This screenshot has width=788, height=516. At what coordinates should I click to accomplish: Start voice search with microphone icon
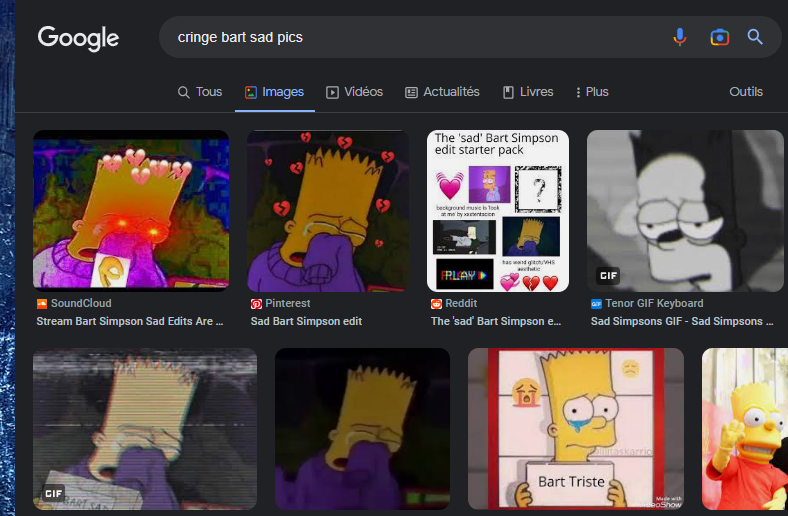click(x=679, y=37)
